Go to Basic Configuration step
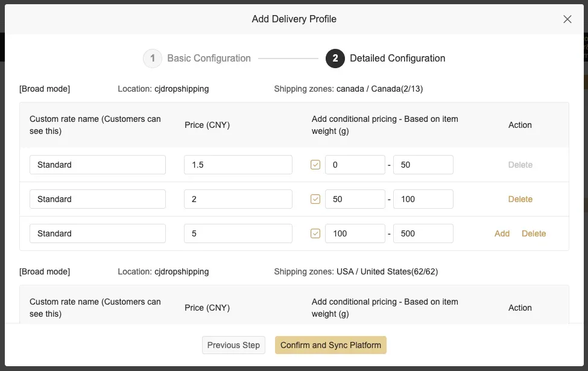 [x=209, y=59]
